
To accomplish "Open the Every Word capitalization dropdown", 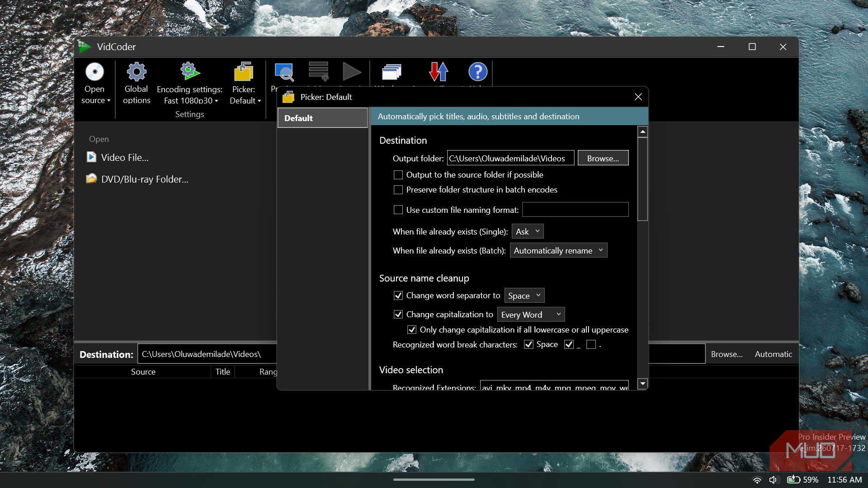I will click(531, 314).
